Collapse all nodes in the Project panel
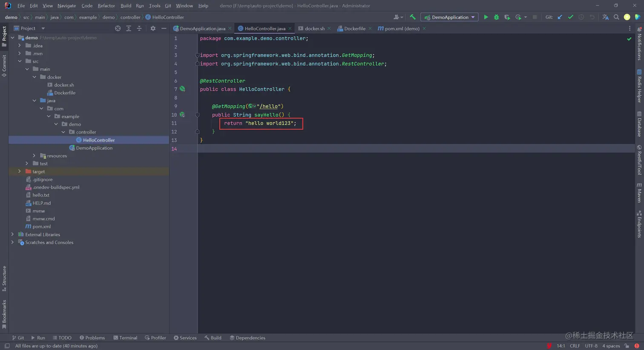The image size is (644, 350). coord(139,29)
